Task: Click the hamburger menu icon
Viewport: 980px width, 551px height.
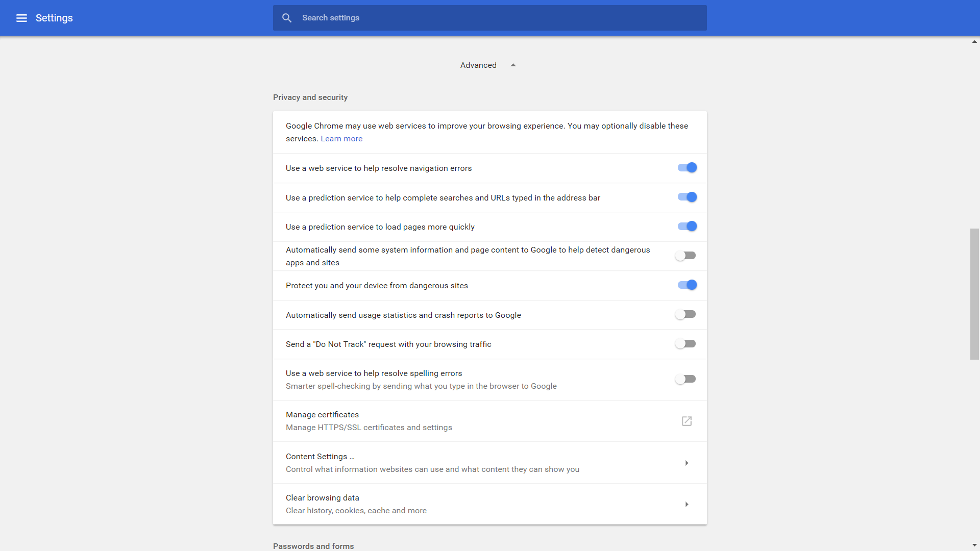Action: [x=20, y=17]
